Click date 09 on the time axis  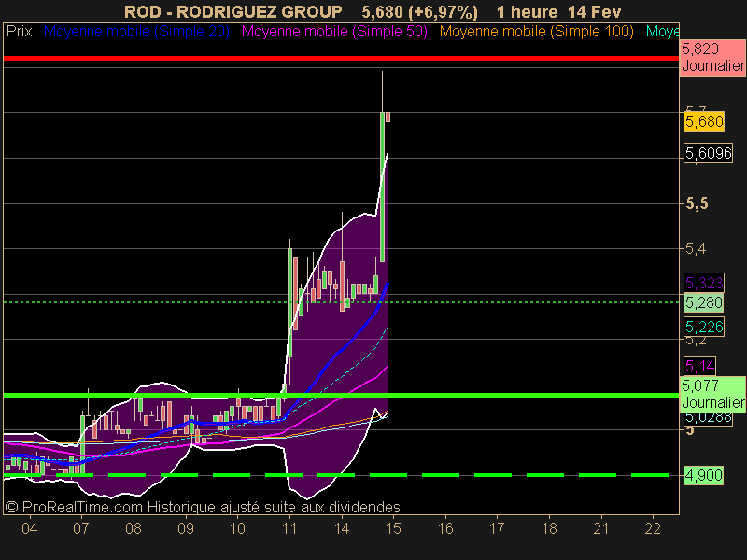tap(185, 528)
